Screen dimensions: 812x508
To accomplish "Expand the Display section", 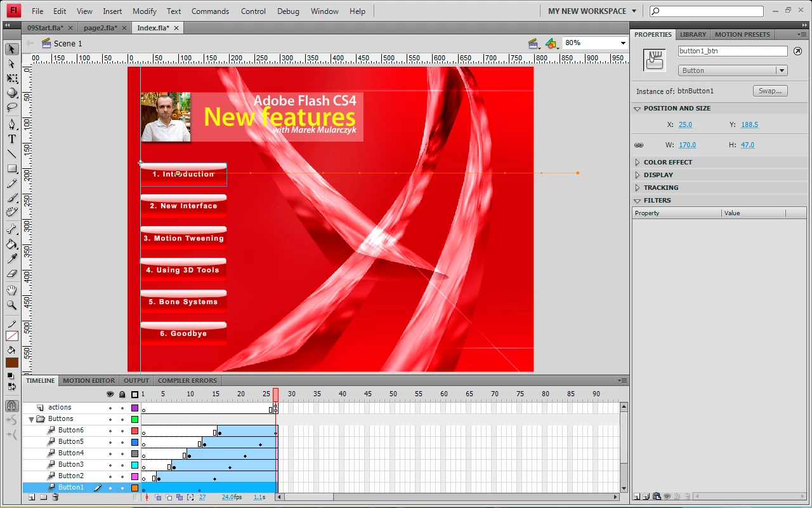I will pos(637,175).
